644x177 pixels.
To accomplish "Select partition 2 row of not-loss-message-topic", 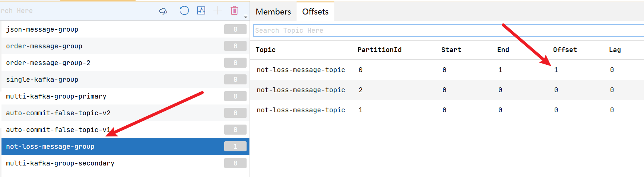I will click(447, 90).
